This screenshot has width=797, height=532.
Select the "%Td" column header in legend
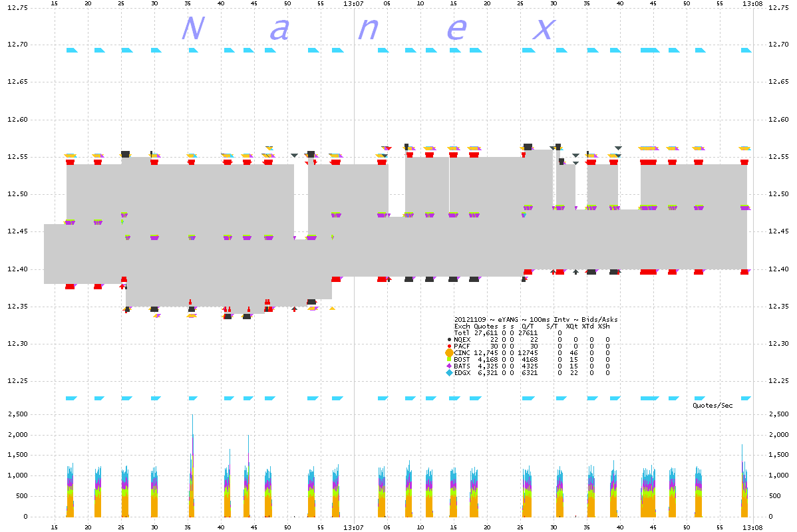pos(587,327)
